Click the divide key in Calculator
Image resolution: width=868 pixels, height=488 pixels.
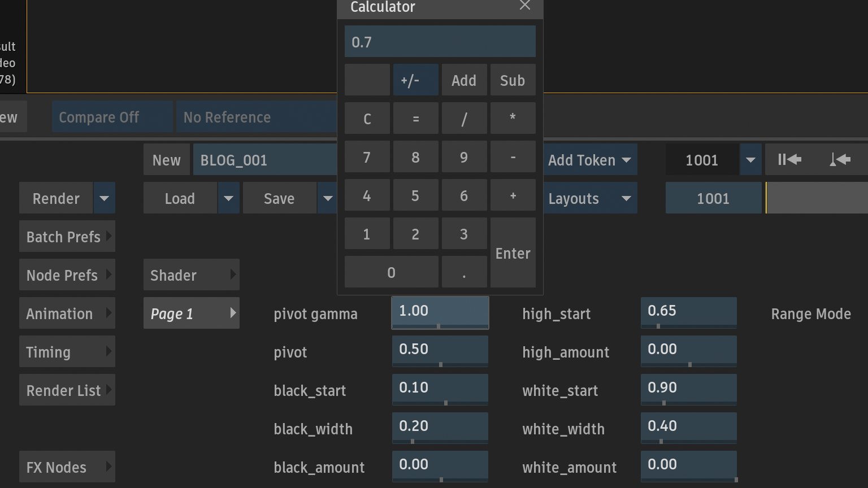coord(465,118)
